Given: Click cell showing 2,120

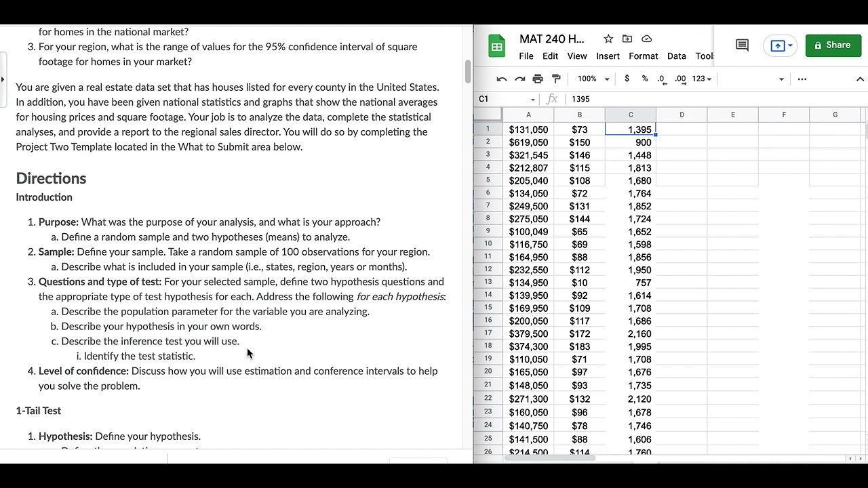Looking at the screenshot, I should (x=631, y=399).
